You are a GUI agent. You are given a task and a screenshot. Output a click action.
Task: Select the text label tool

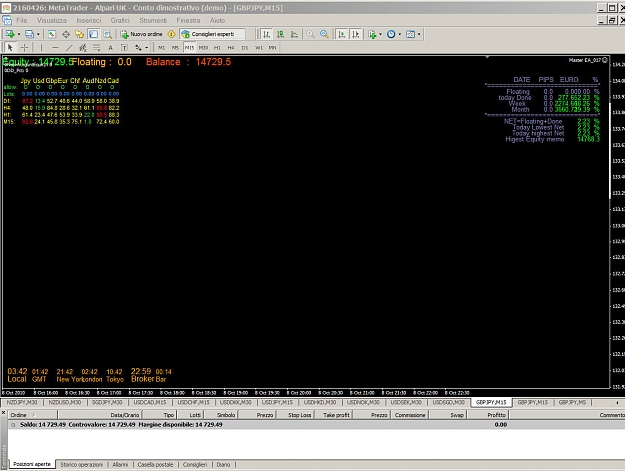[124, 48]
